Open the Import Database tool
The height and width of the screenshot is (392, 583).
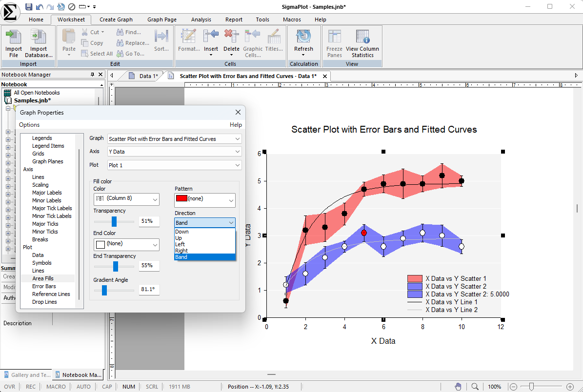click(39, 38)
